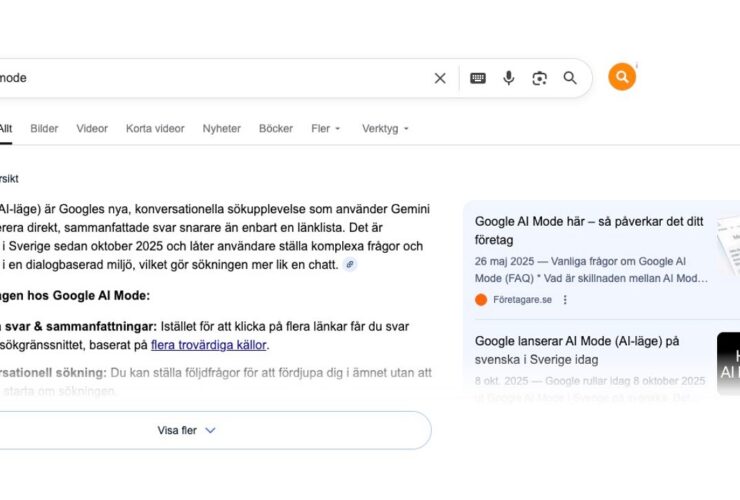Expand the overview with Visa fler
Image resolution: width=740 pixels, height=500 pixels.
click(x=187, y=430)
